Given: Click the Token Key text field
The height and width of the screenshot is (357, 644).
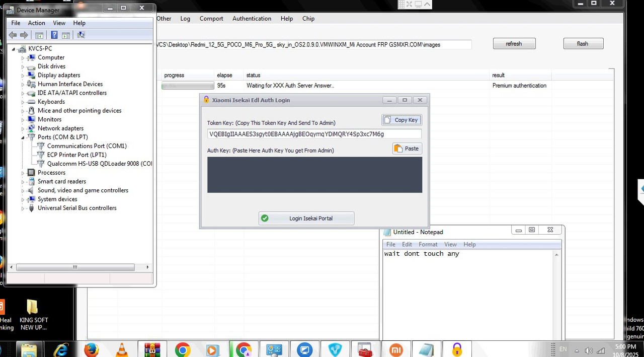Looking at the screenshot, I should click(x=314, y=134).
